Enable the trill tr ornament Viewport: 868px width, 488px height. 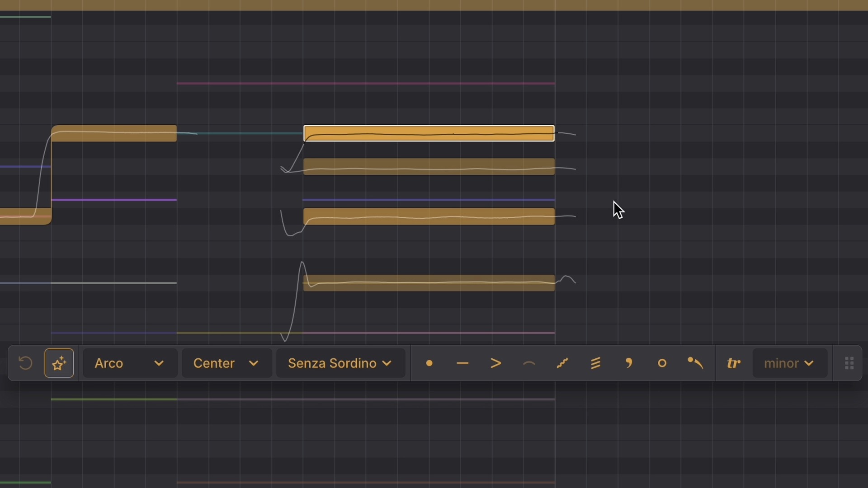click(733, 363)
